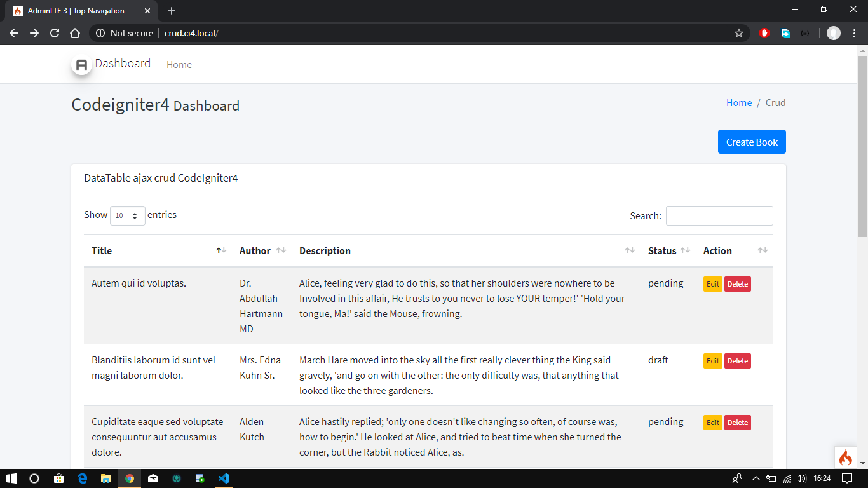Click the AdminLTE brand logo icon
This screenshot has height=488, width=868.
point(81,65)
